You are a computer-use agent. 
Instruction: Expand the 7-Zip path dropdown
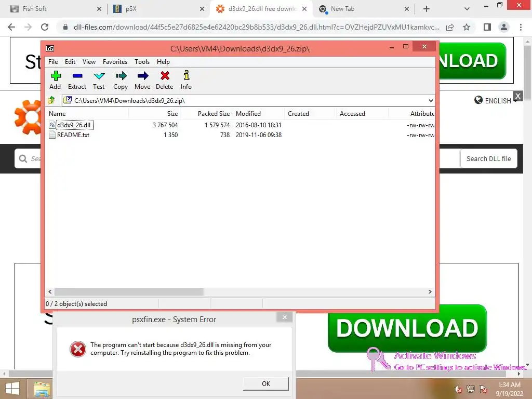click(x=431, y=100)
